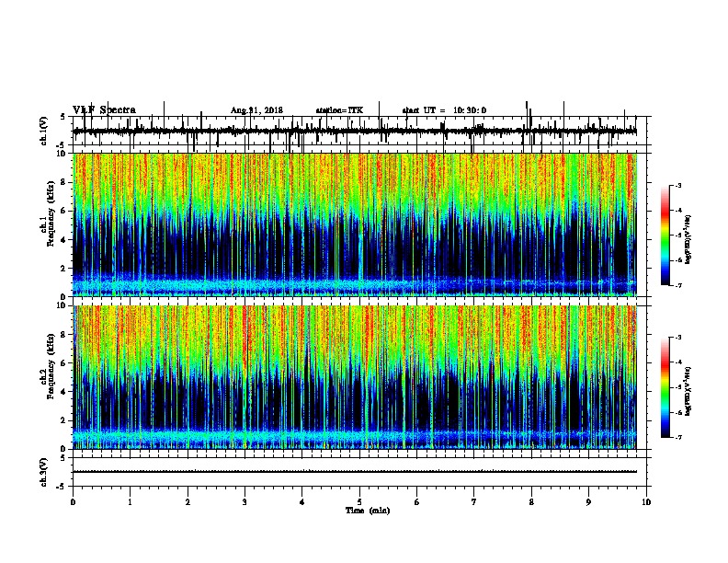Select the "6" kHz tick on ch.1 spectrogram

pyautogui.click(x=63, y=211)
